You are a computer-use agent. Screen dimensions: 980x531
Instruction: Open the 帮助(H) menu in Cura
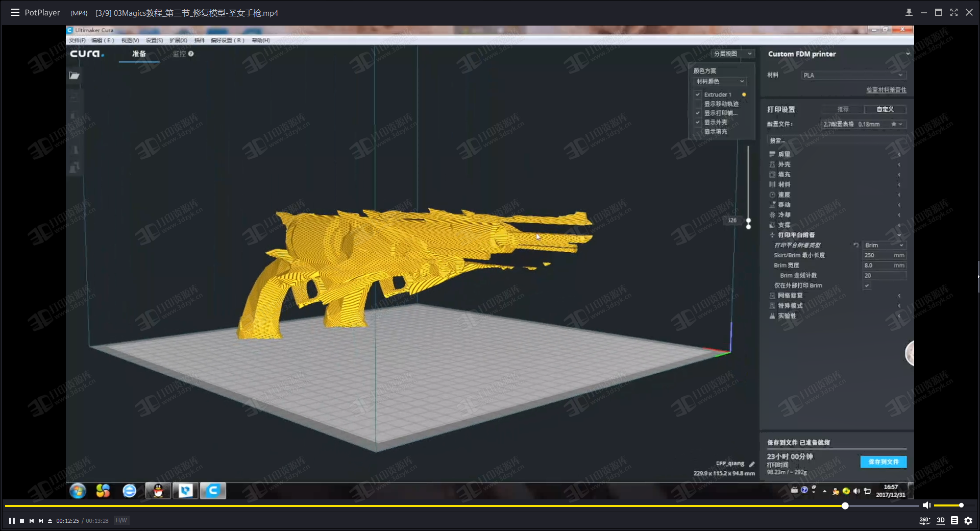click(x=261, y=40)
